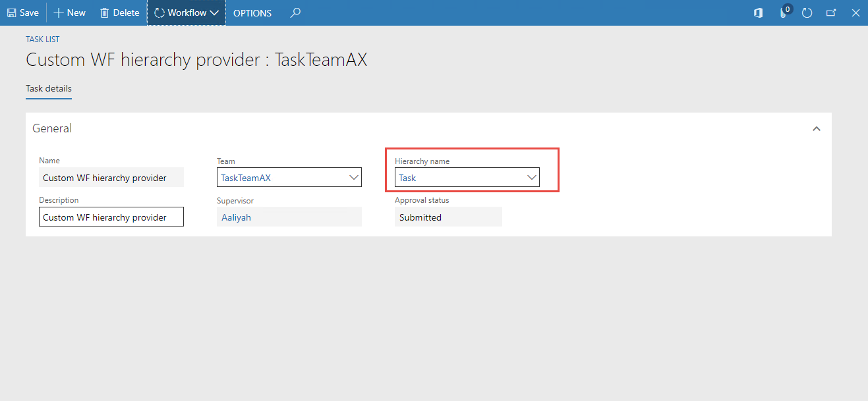This screenshot has width=868, height=401.
Task: Open the Hierarchy name dropdown
Action: click(531, 177)
